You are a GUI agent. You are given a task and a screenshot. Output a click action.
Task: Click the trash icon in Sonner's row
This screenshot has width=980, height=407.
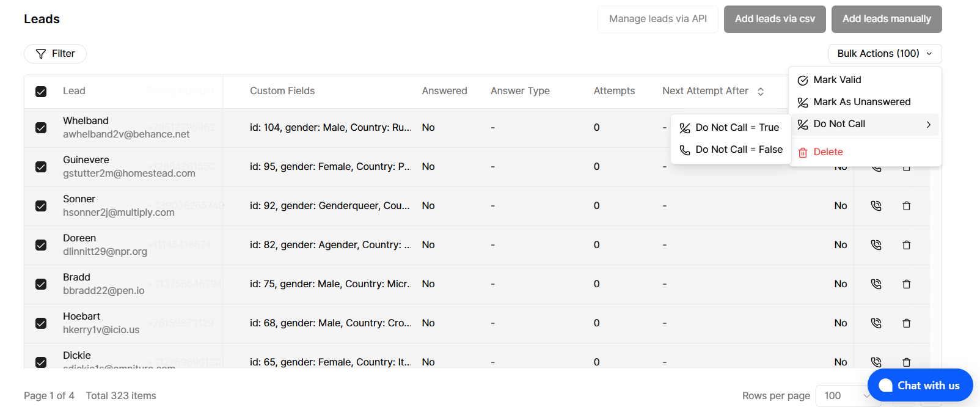point(907,206)
